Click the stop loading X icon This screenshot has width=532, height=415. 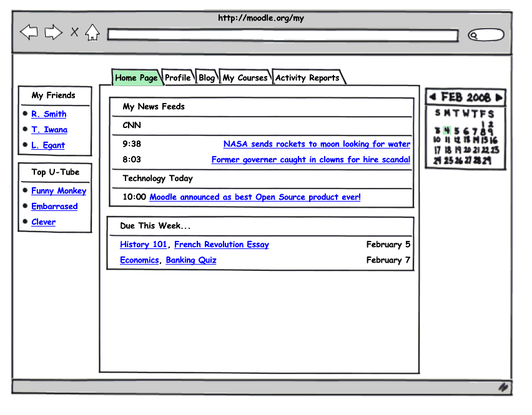pyautogui.click(x=74, y=32)
